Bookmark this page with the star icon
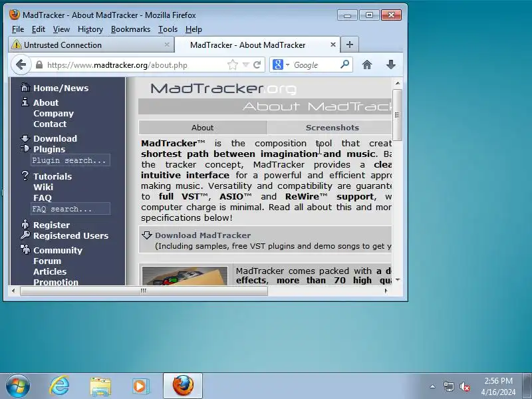Viewport: 532px width, 399px height. coord(232,65)
